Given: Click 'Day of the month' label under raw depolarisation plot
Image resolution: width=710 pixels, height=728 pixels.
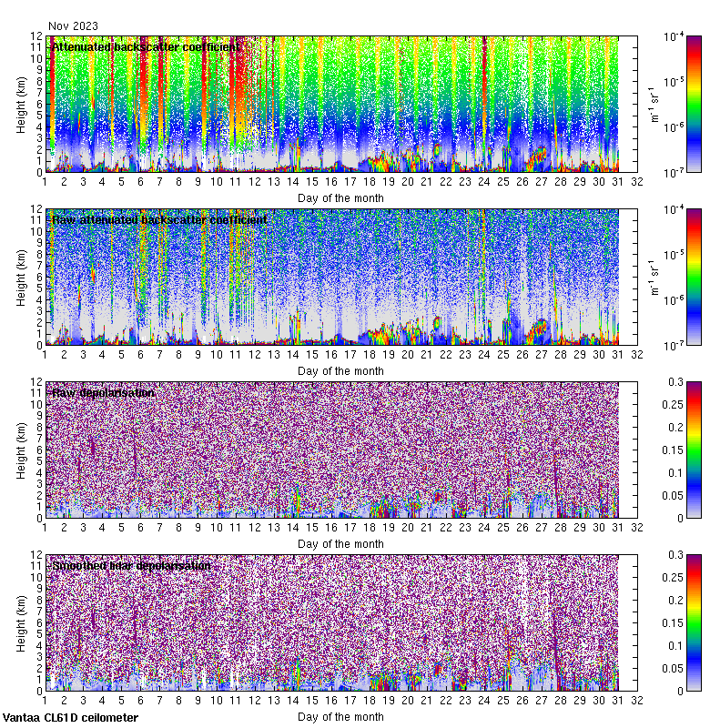Looking at the screenshot, I should pyautogui.click(x=340, y=543).
